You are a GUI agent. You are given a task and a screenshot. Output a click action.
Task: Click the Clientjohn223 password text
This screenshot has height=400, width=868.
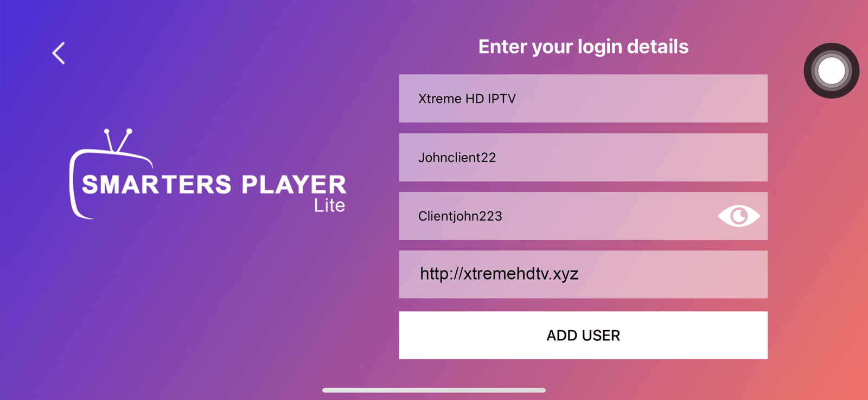pyautogui.click(x=460, y=216)
